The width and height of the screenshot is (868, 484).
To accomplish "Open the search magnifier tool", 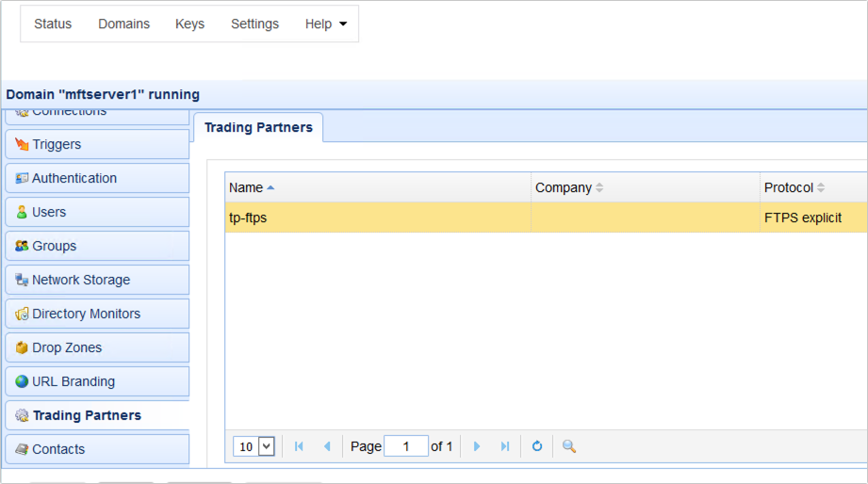I will point(569,446).
